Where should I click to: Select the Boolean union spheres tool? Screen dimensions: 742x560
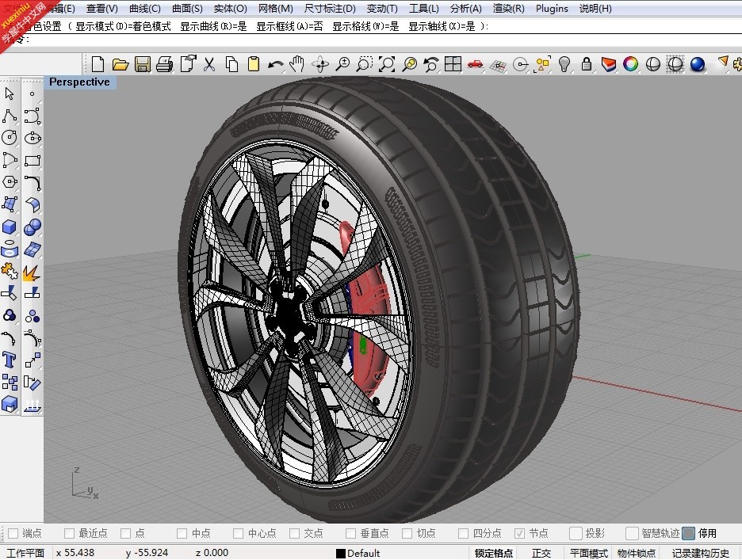[x=33, y=227]
